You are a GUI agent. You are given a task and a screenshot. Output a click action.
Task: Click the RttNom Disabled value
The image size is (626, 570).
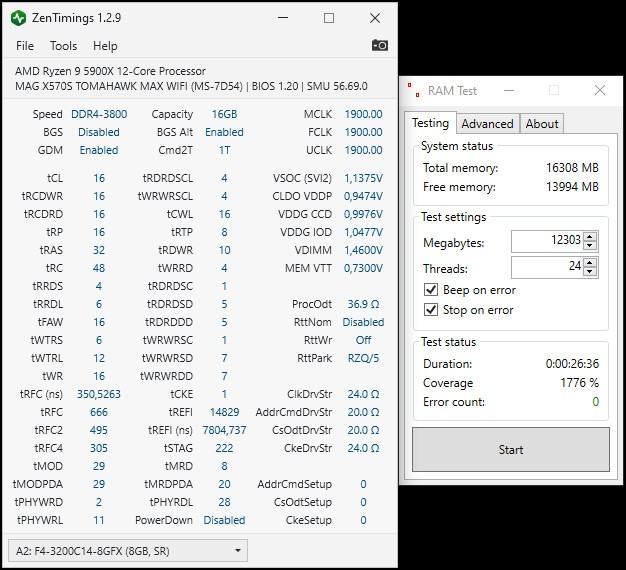(363, 322)
